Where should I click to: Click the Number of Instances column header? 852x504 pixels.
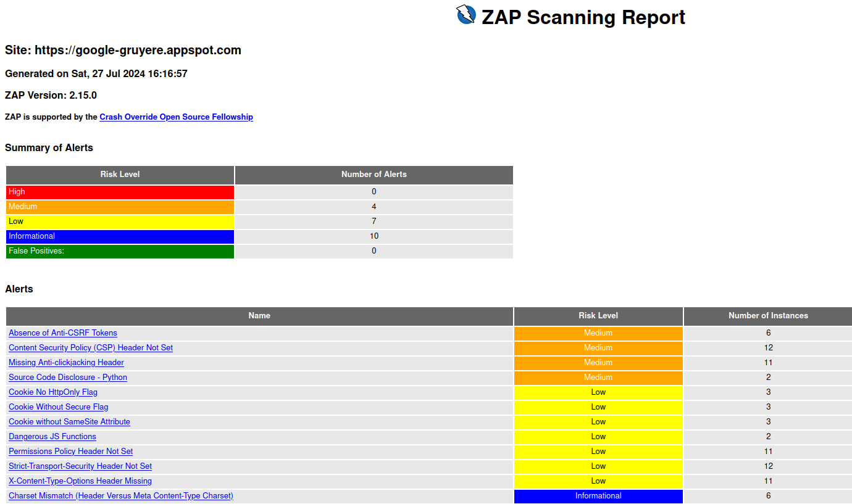[767, 316]
